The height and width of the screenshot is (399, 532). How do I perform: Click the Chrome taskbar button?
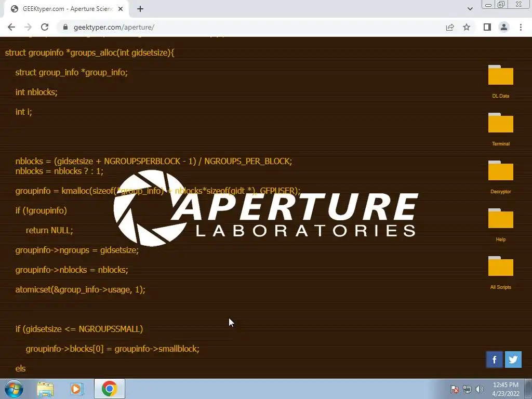point(109,389)
